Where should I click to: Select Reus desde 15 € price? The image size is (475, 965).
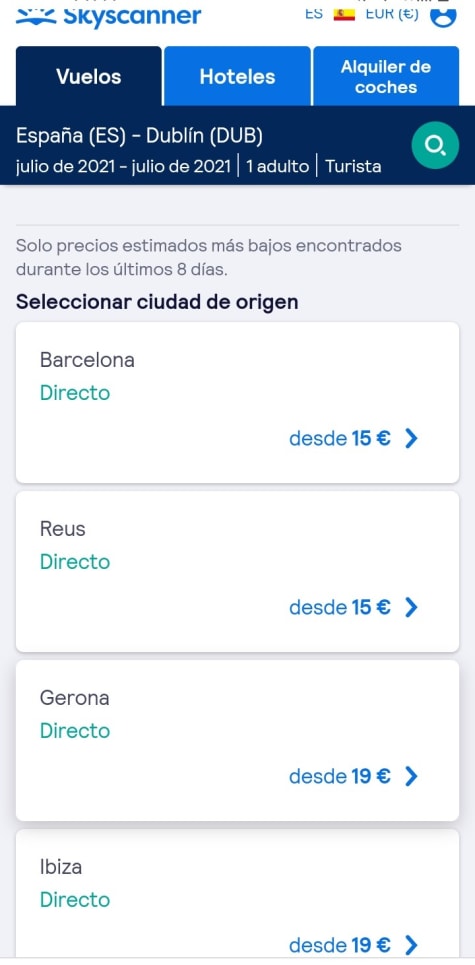click(340, 607)
